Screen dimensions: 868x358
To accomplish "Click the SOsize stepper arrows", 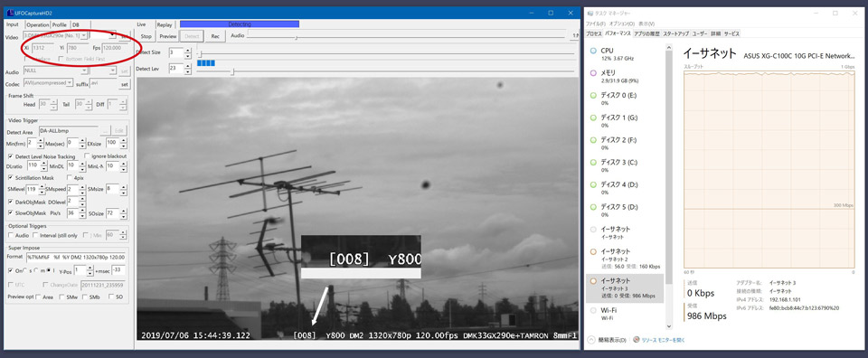I will tap(124, 213).
